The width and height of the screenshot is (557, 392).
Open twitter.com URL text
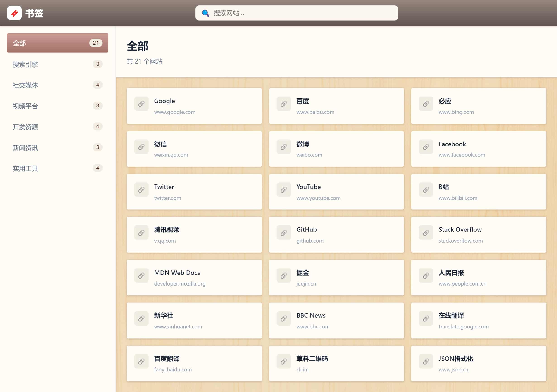pyautogui.click(x=167, y=198)
